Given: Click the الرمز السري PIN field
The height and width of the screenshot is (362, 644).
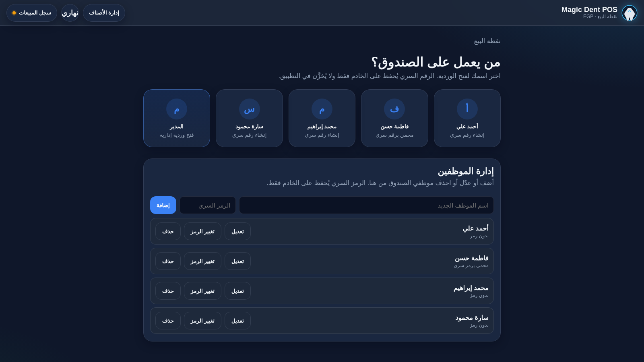Looking at the screenshot, I should click(x=208, y=205).
